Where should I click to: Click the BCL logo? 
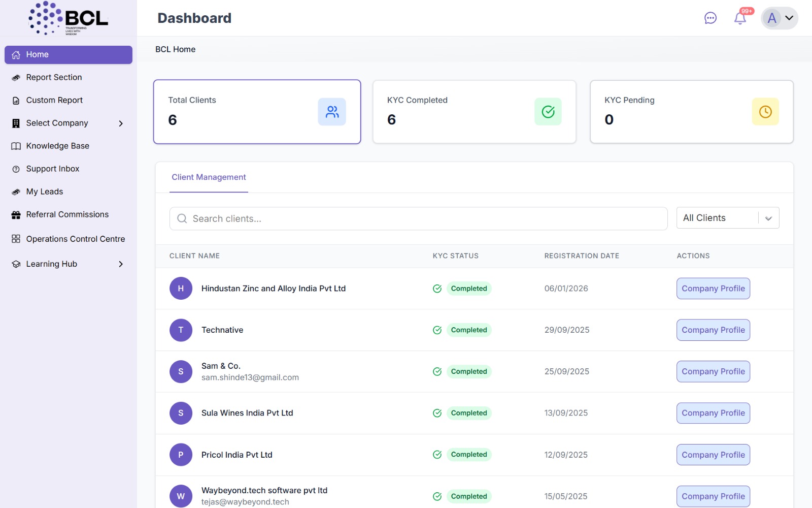click(68, 18)
